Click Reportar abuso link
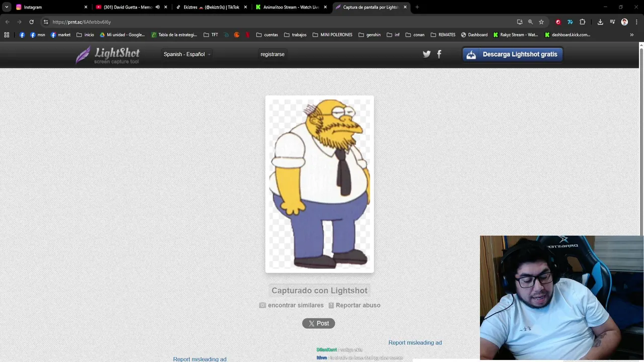 [x=354, y=305]
